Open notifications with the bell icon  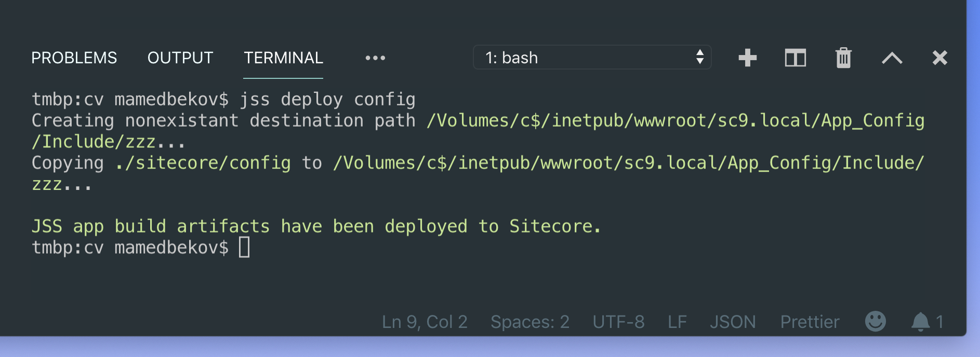pos(921,322)
